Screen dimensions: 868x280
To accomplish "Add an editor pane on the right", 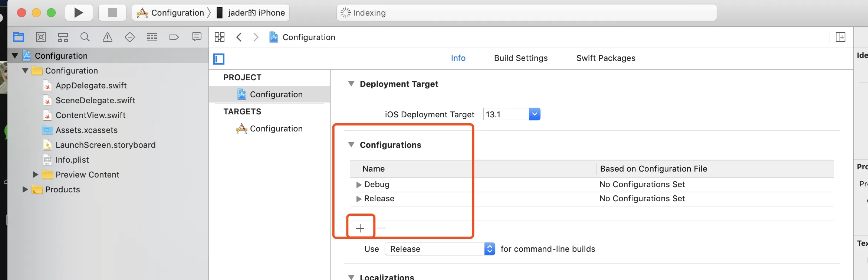I will [841, 37].
